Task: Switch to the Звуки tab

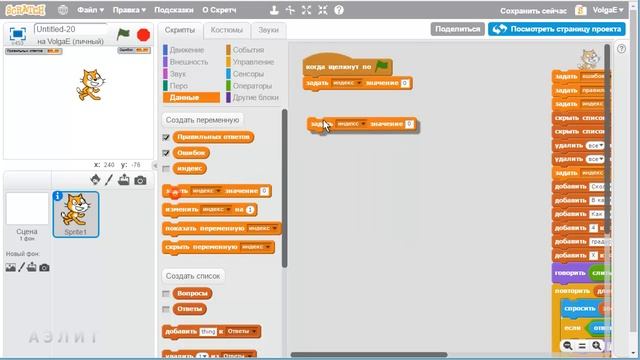Action: 268,30
